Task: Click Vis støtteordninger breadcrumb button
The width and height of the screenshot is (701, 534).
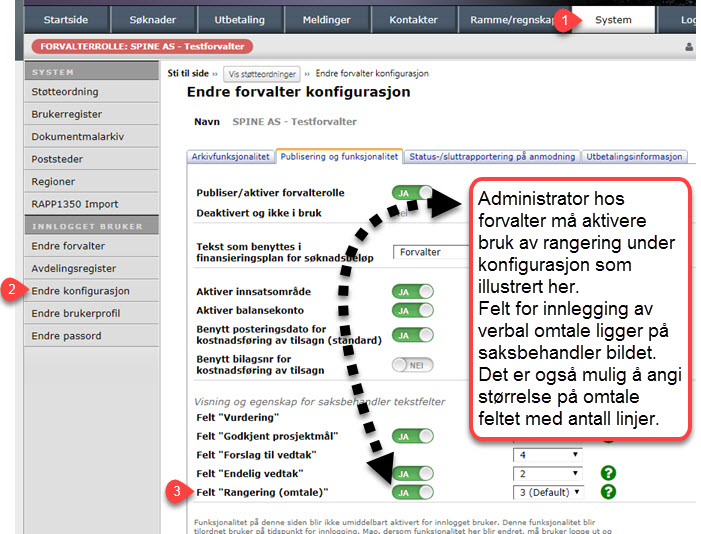Action: [262, 74]
